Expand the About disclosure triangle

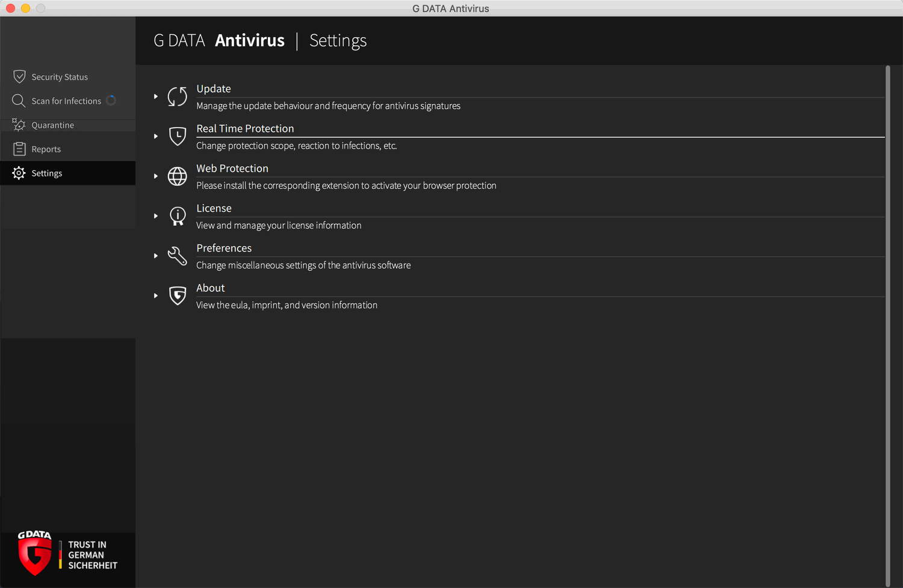click(156, 296)
